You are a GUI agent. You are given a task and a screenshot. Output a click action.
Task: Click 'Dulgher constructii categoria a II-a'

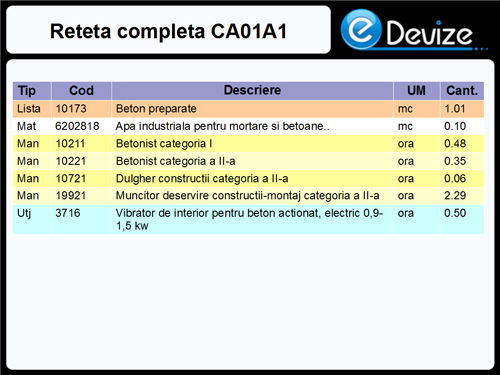(x=202, y=179)
